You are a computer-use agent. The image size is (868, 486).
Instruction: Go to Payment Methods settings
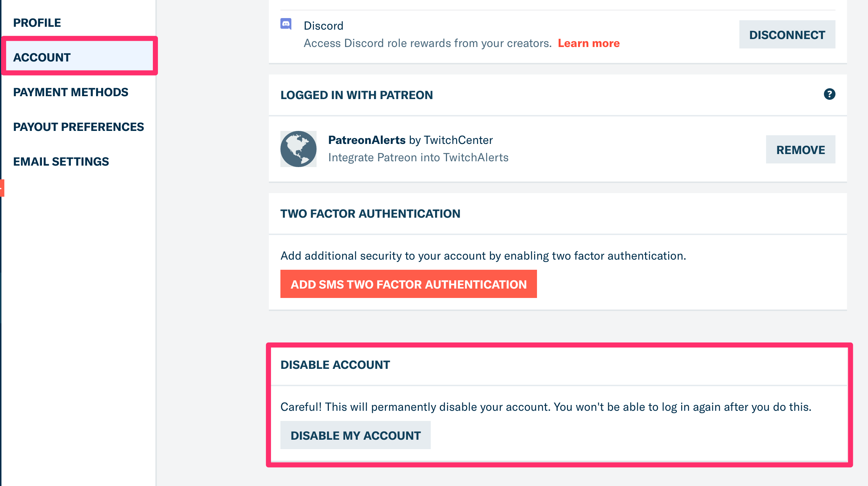point(70,92)
